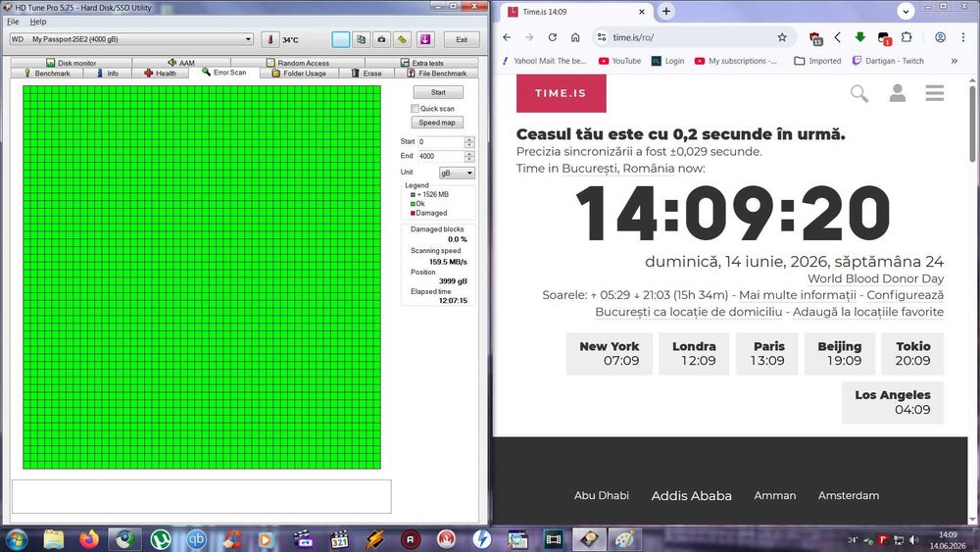Click the Start position input field
Viewport: 980px width, 552px height.
point(441,142)
